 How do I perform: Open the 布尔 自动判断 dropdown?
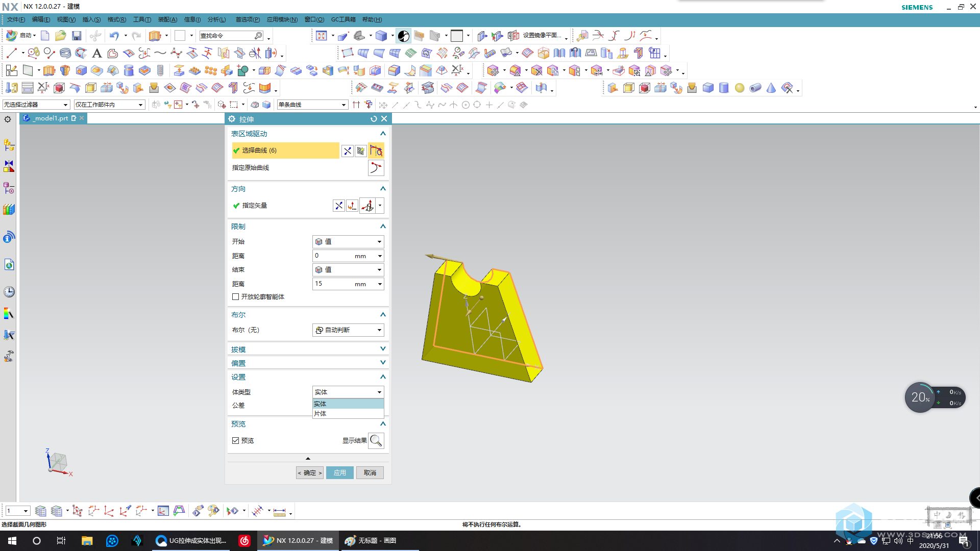[348, 330]
